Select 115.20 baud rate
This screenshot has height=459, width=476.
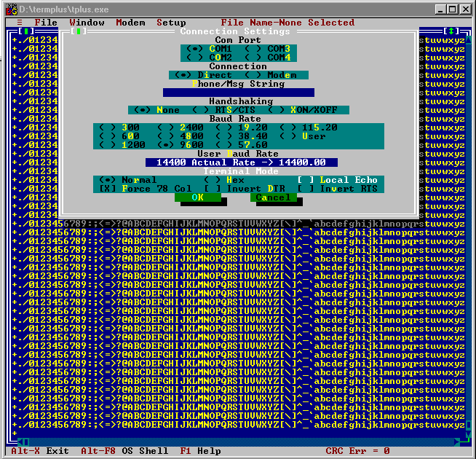[x=309, y=127]
